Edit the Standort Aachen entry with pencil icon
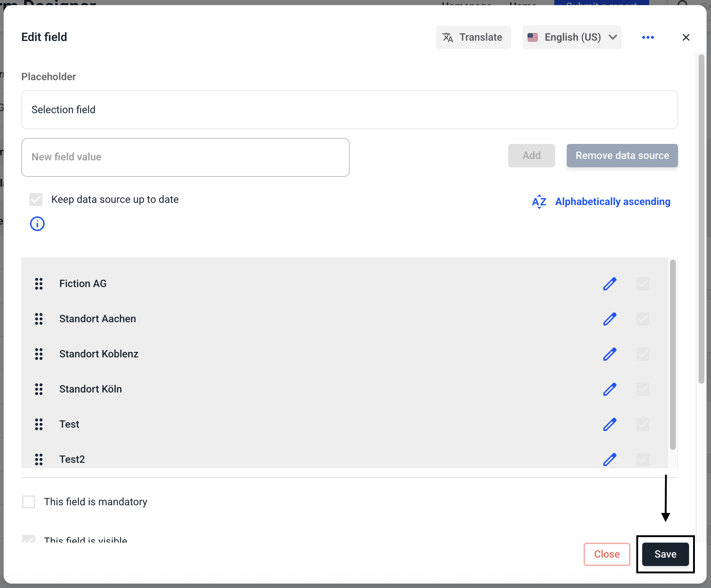 (610, 319)
